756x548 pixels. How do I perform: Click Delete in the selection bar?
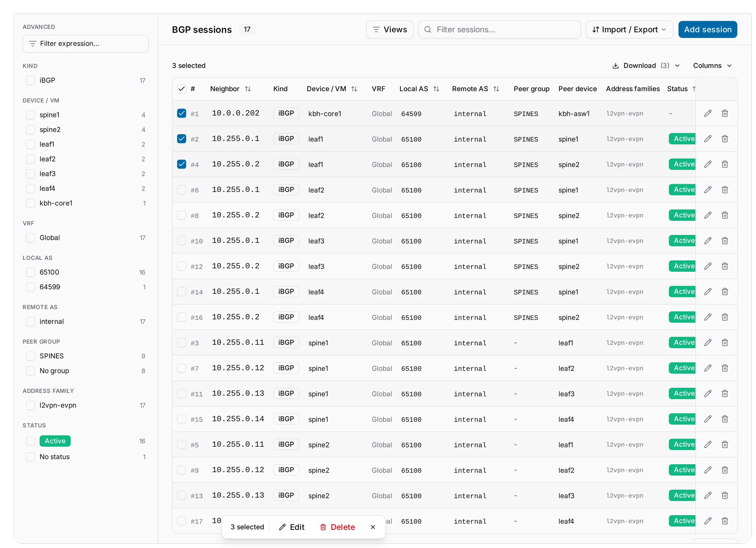pyautogui.click(x=337, y=527)
